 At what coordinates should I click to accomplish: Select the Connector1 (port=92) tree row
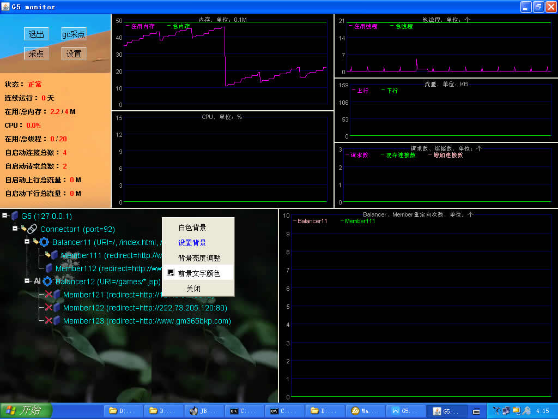tap(78, 229)
